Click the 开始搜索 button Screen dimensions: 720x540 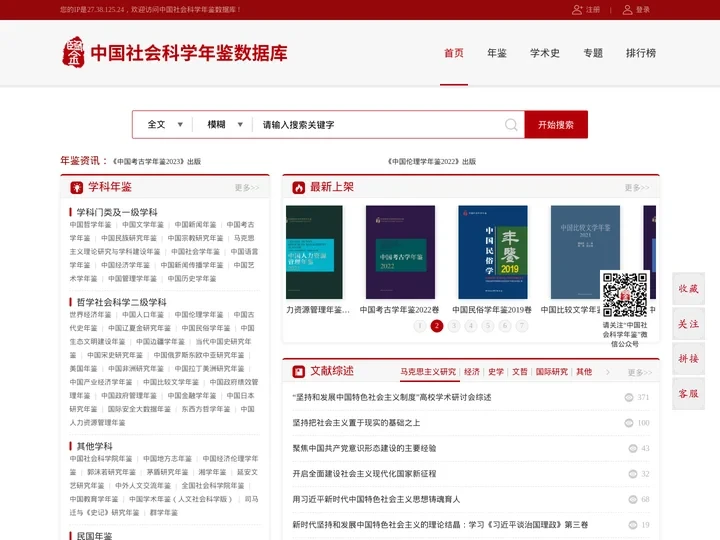(556, 124)
